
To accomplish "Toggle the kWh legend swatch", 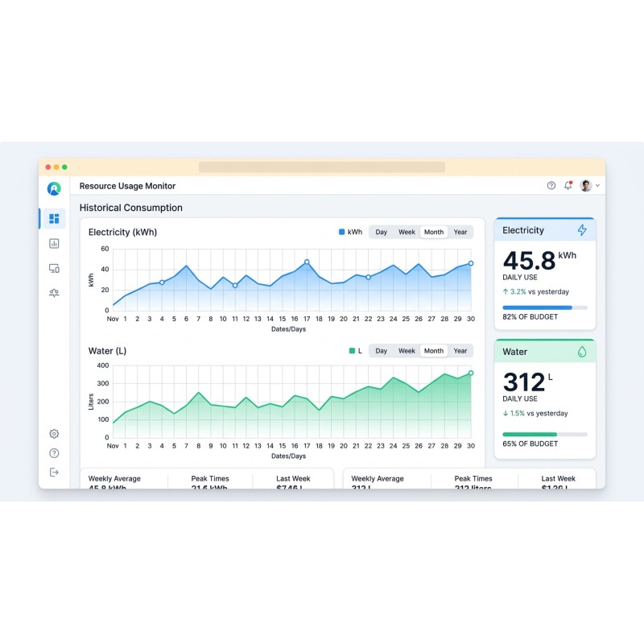I will (x=341, y=232).
